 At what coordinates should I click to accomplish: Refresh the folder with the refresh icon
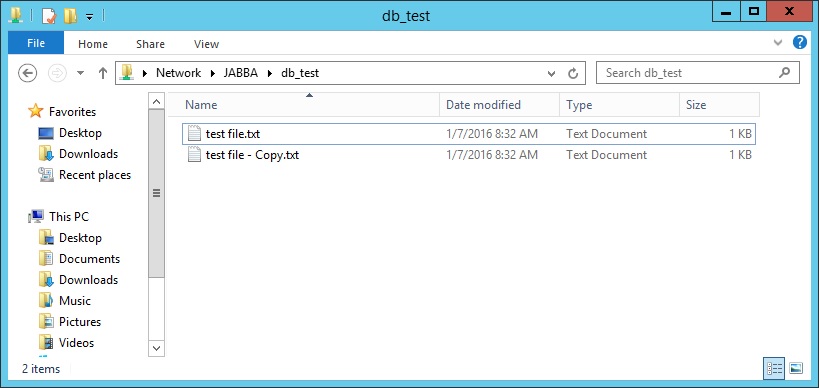[573, 73]
